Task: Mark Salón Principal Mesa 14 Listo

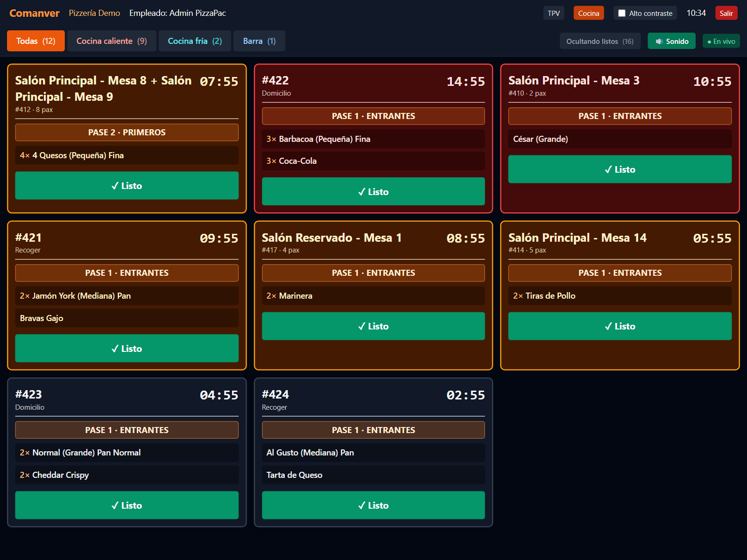Action: [x=620, y=326]
